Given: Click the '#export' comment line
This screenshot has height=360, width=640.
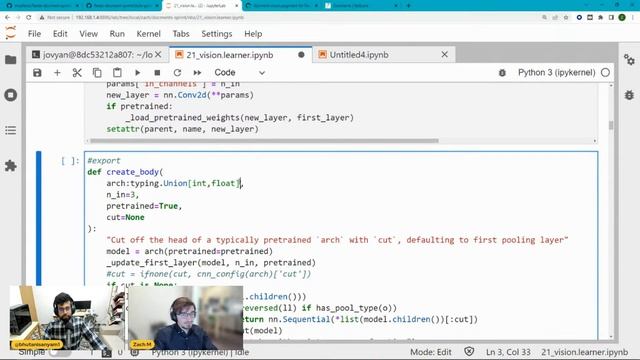Looking at the screenshot, I should (x=104, y=161).
